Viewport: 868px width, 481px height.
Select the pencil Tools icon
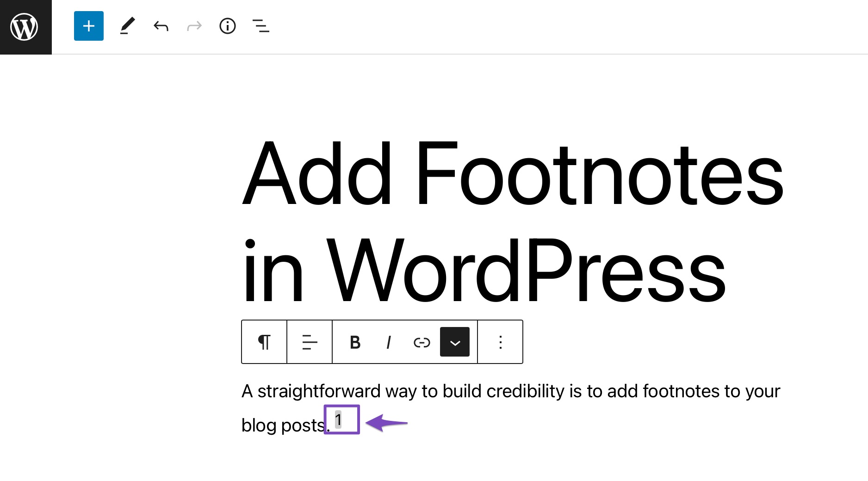click(x=127, y=26)
